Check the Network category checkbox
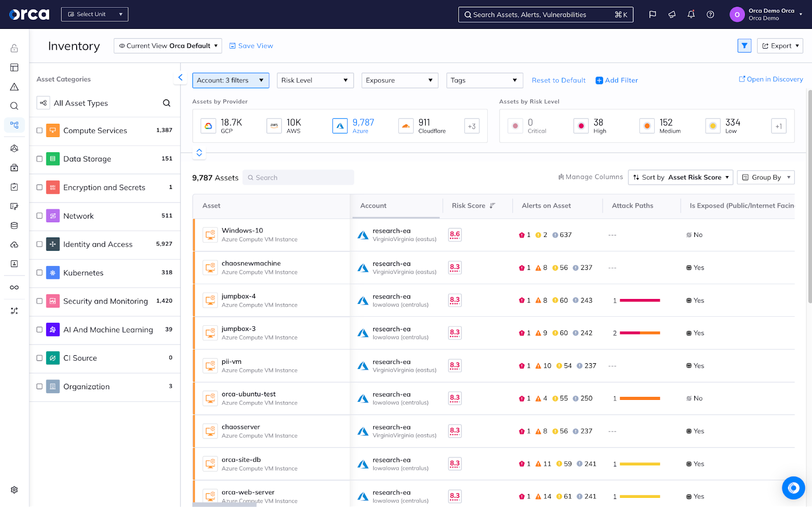812x507 pixels. 39,216
